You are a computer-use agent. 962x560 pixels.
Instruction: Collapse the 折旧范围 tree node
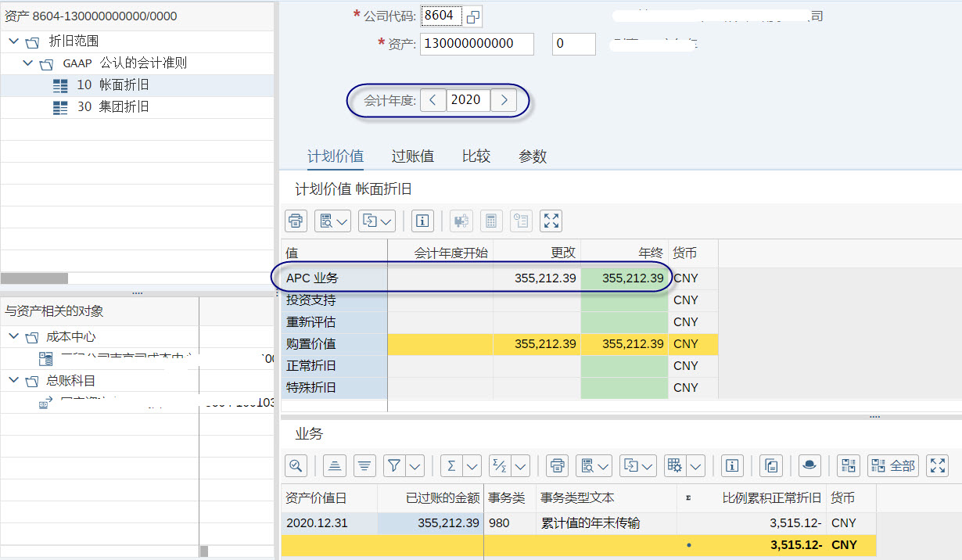pyautogui.click(x=13, y=41)
